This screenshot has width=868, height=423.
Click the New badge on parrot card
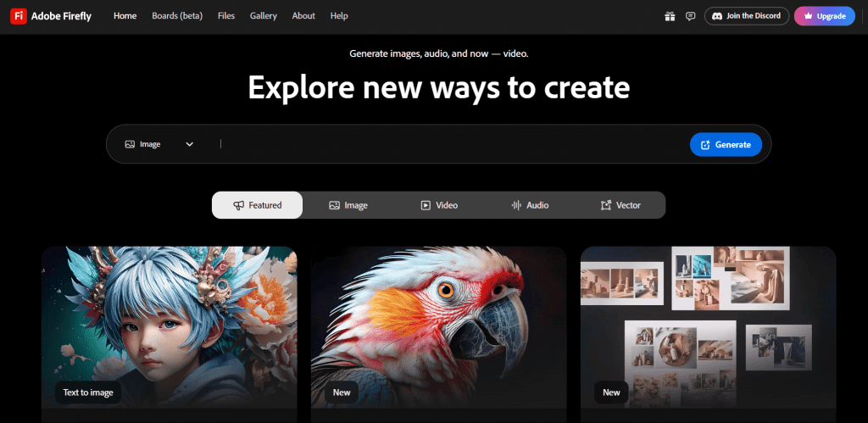[x=342, y=392]
